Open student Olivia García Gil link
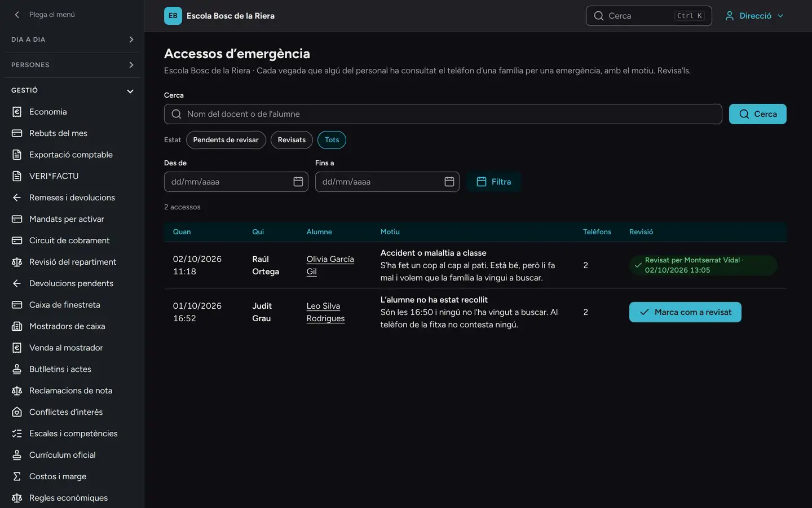Image resolution: width=812 pixels, height=508 pixels. coord(330,265)
